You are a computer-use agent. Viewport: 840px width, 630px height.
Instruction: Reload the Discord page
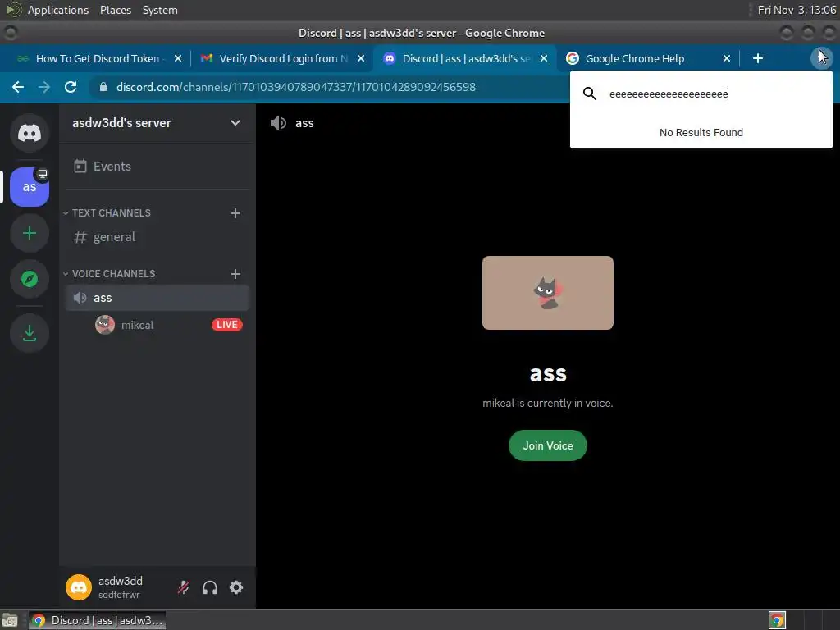point(71,87)
